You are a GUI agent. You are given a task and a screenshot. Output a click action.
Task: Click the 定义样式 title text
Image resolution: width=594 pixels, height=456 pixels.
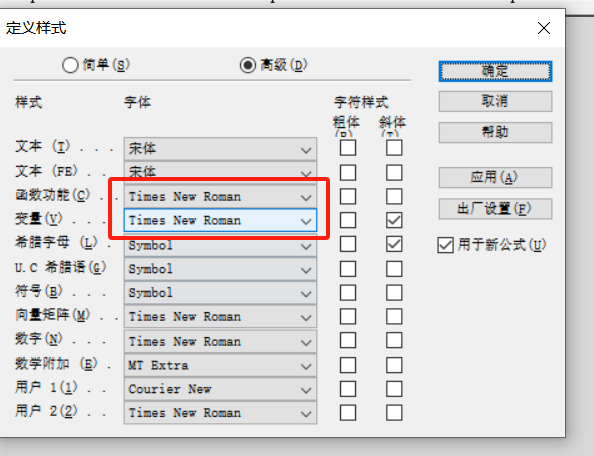(36, 28)
